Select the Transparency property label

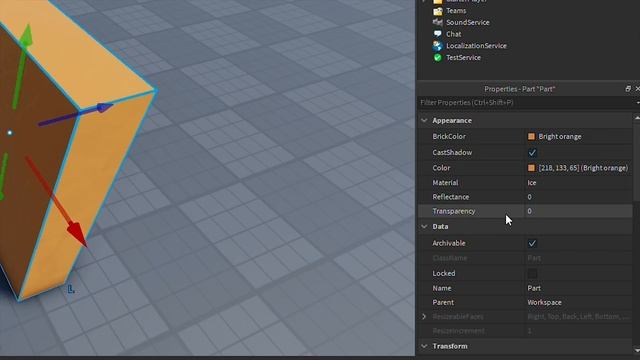click(453, 211)
